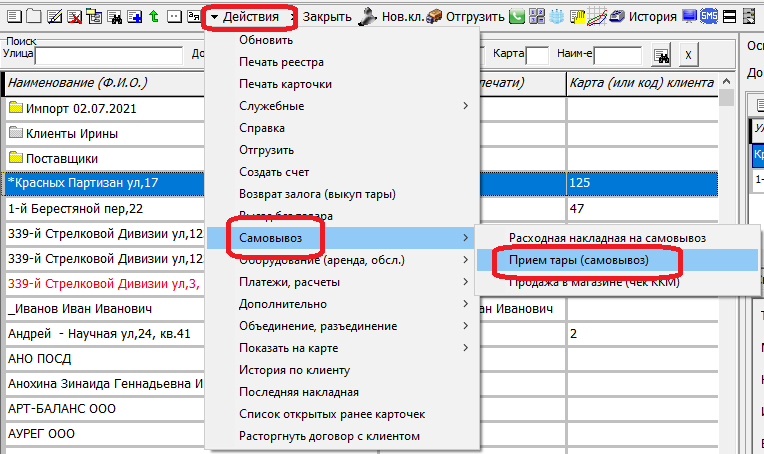This screenshot has height=454, width=764.
Task: Choose Создать счет from the menu
Action: point(276,172)
